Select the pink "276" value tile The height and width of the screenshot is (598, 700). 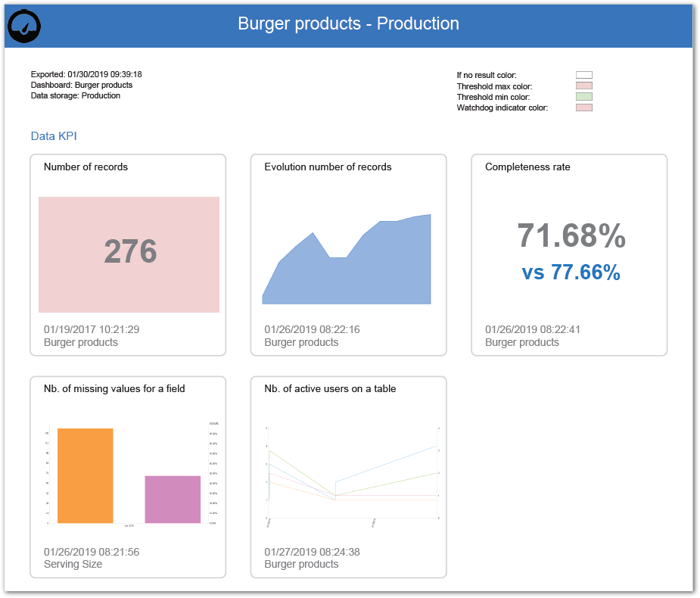pos(129,254)
